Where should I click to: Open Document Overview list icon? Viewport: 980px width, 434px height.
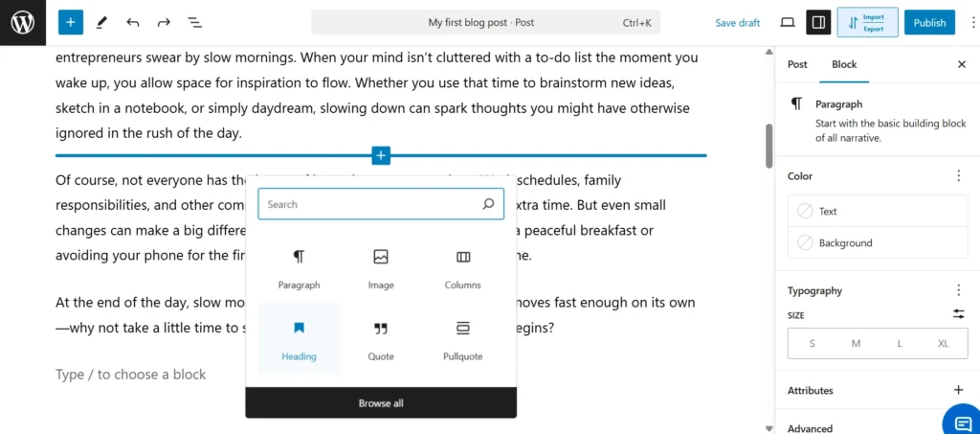tap(194, 22)
